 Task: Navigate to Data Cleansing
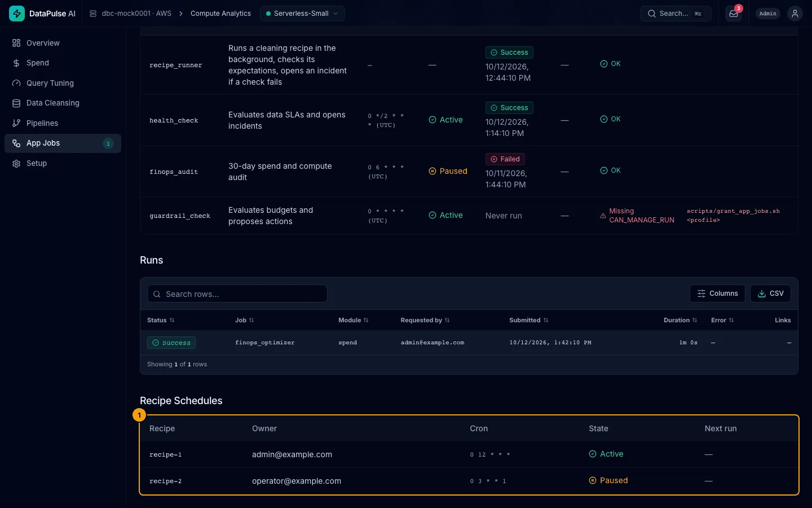pyautogui.click(x=63, y=103)
